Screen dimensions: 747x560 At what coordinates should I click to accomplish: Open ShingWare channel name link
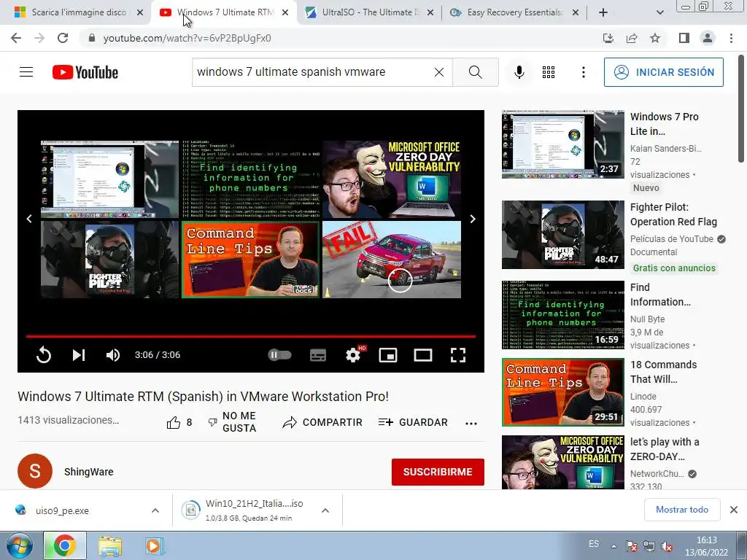(x=88, y=472)
